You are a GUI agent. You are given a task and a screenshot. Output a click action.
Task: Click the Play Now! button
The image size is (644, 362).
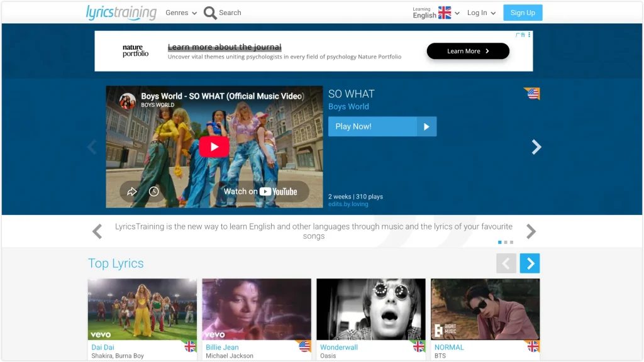(382, 126)
